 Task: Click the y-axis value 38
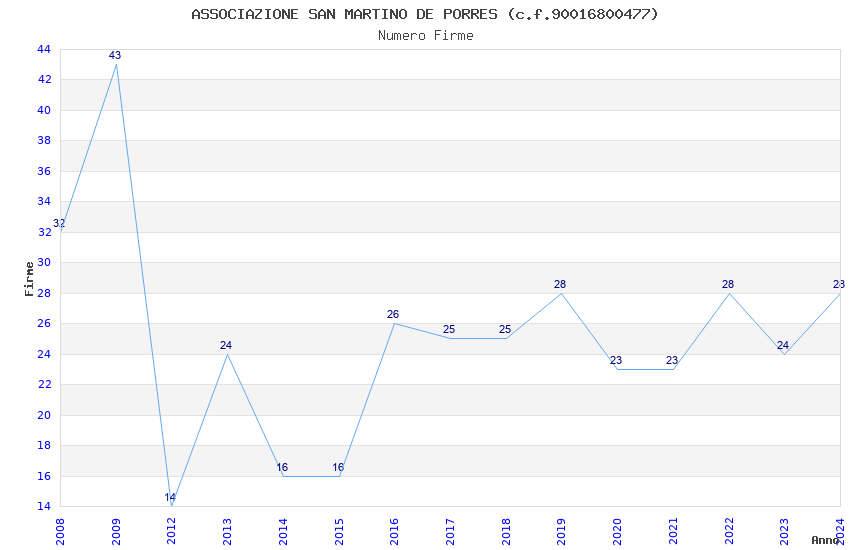(44, 140)
